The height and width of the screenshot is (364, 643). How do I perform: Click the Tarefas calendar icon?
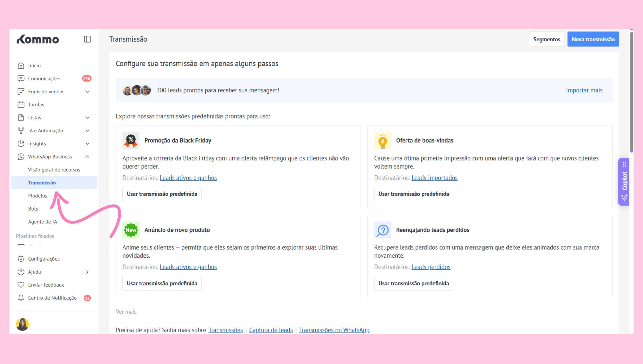coord(21,104)
